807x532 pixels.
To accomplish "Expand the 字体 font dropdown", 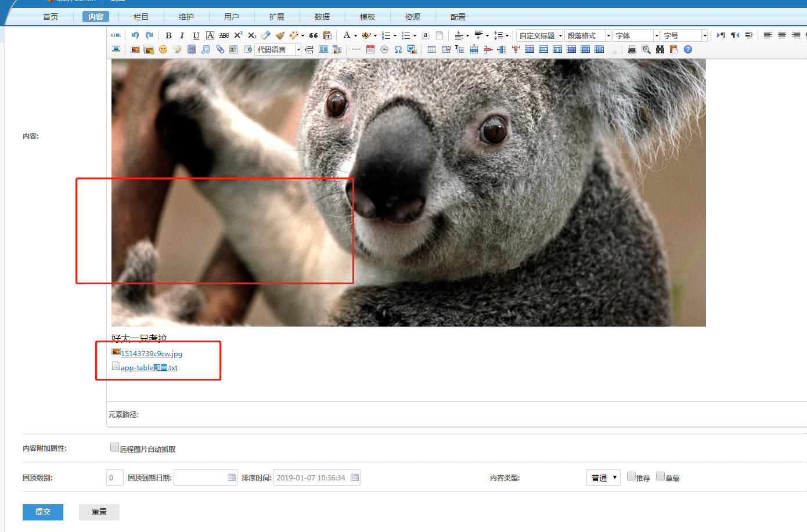I will point(636,35).
